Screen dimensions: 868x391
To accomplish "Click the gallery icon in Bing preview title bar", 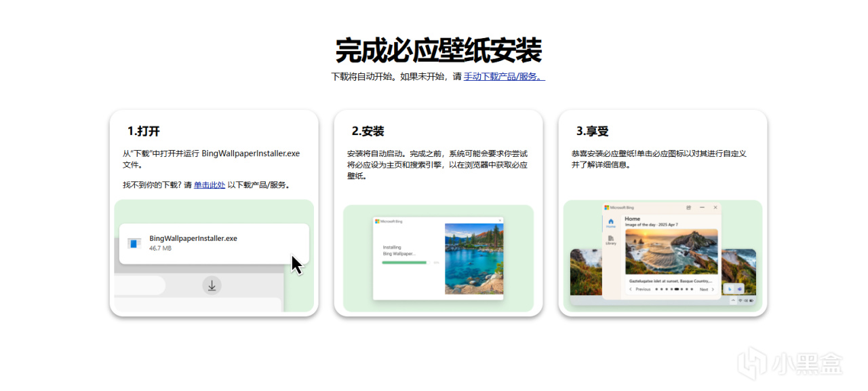I will tap(688, 208).
